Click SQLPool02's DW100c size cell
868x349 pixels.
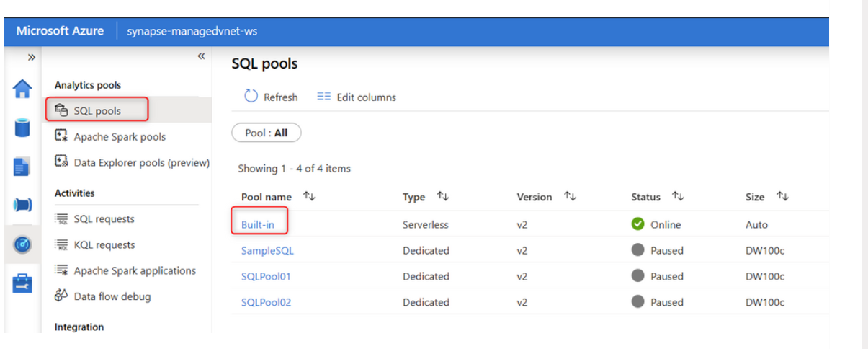[x=765, y=302]
